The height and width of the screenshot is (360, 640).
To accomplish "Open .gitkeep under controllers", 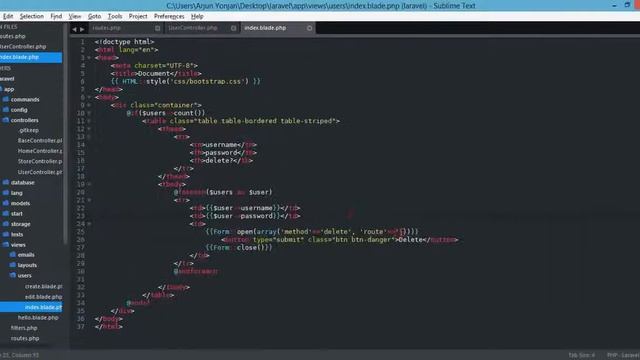I will tap(29, 130).
